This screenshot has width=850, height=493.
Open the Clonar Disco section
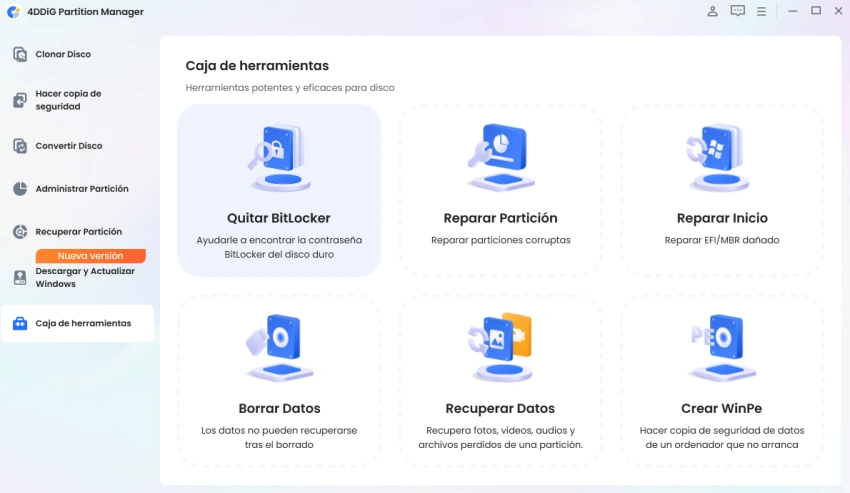[x=63, y=54]
